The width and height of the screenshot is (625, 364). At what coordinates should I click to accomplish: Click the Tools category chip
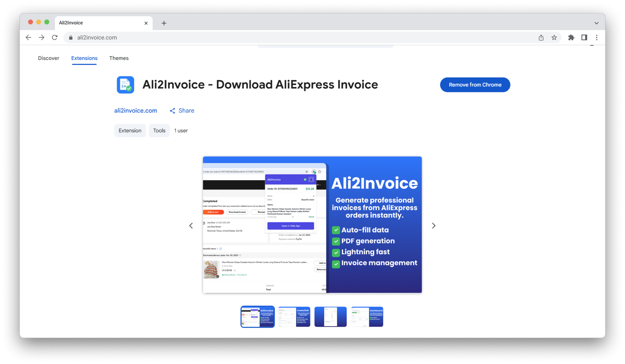pos(159,131)
